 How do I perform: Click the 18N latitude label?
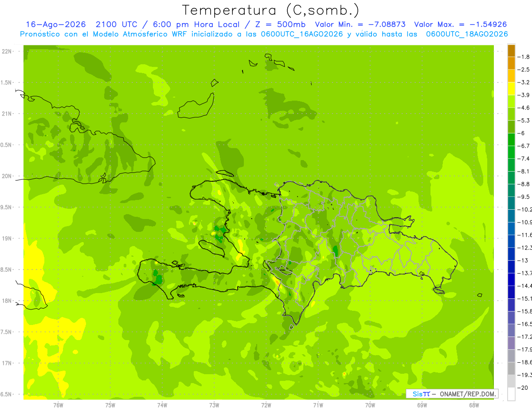7,301
